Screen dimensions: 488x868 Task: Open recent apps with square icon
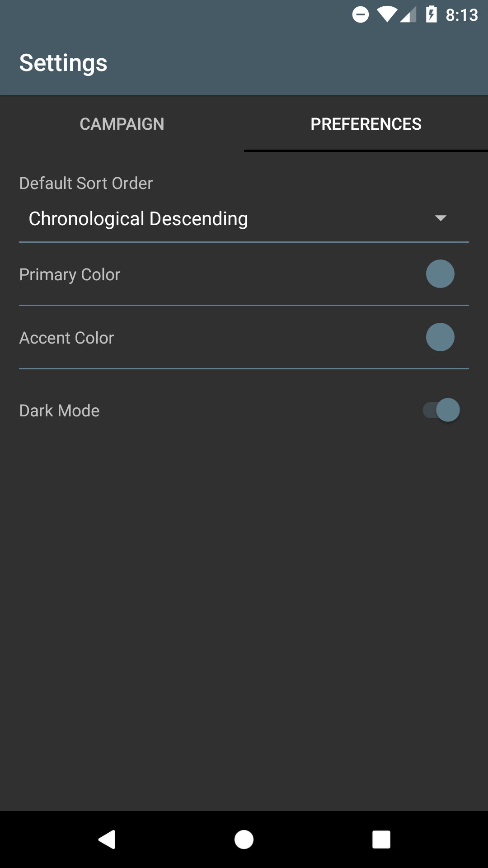pos(381,840)
